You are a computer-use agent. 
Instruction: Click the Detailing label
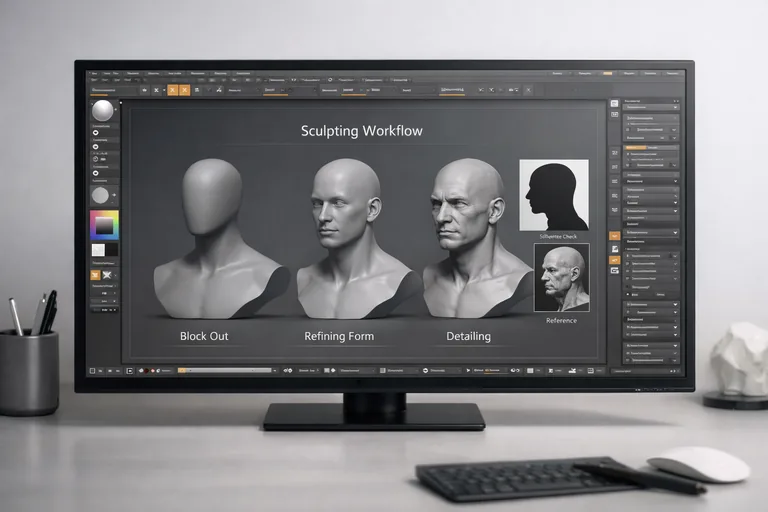[x=468, y=336]
